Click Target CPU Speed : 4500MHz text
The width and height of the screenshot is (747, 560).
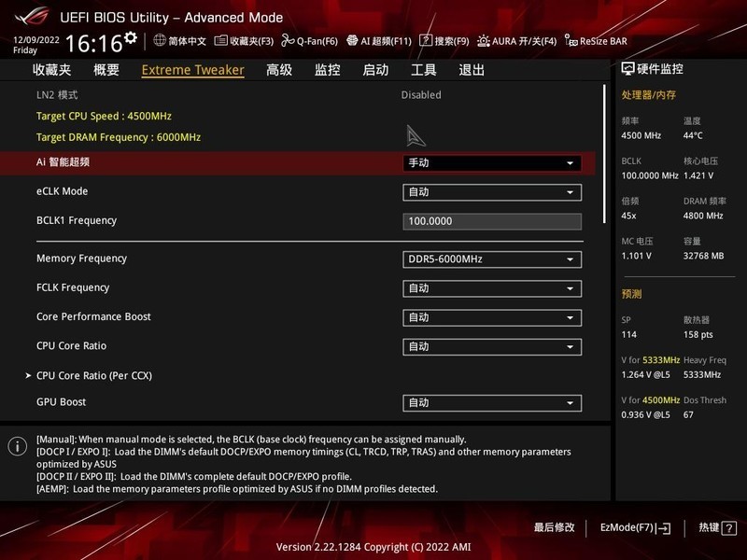tap(104, 116)
